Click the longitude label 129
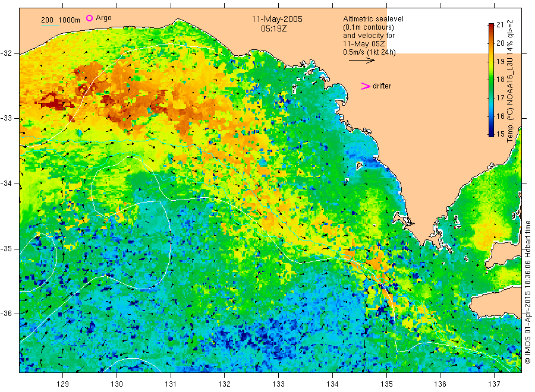 click(63, 384)
